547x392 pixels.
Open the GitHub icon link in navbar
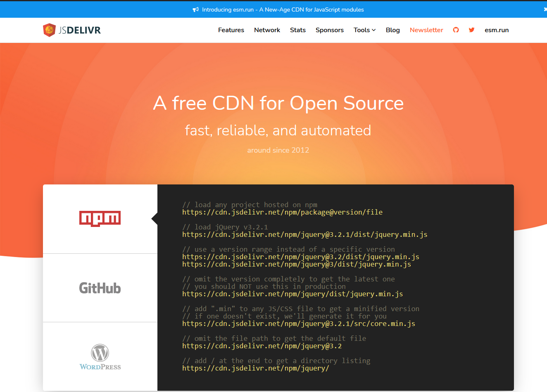(x=456, y=30)
